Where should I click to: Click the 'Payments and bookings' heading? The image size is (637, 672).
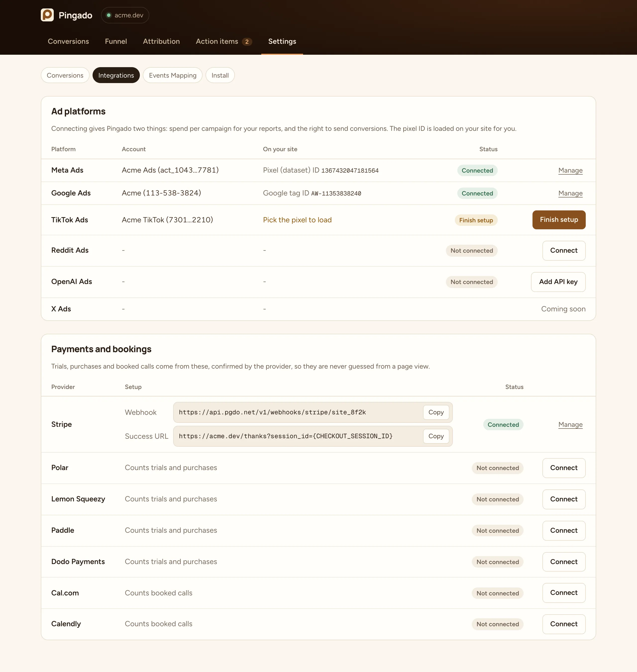point(101,349)
